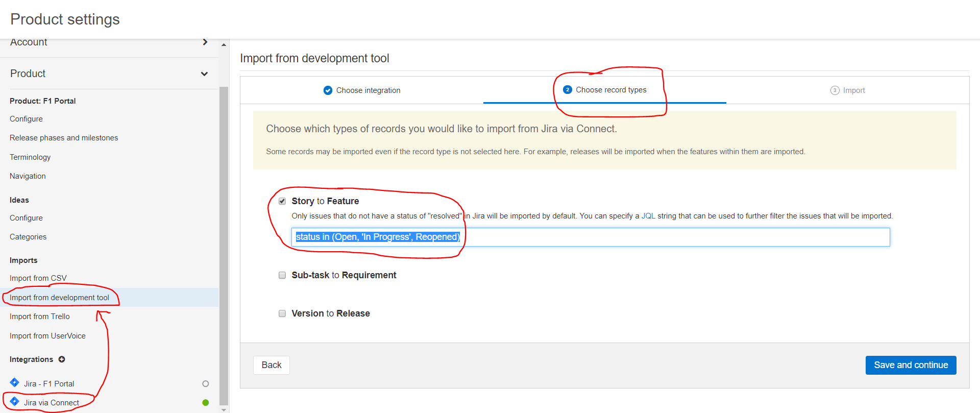Click the sidebar scrollbar down arrow
The image size is (980, 413).
pyautogui.click(x=224, y=409)
